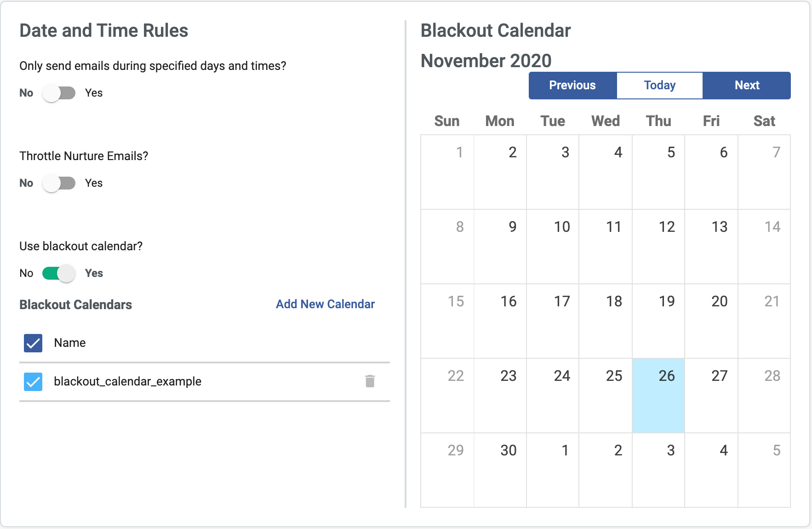
Task: Select November 26 highlighted day cell
Action: (658, 396)
